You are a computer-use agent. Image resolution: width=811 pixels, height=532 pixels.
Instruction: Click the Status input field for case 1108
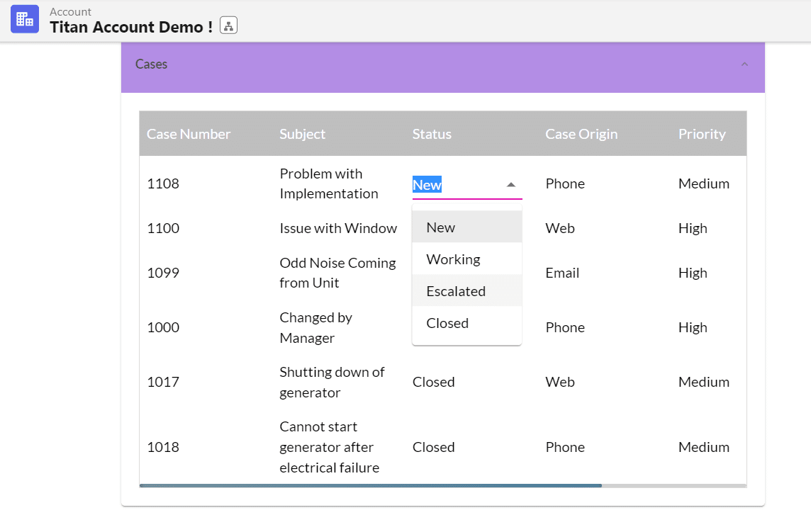(x=454, y=185)
